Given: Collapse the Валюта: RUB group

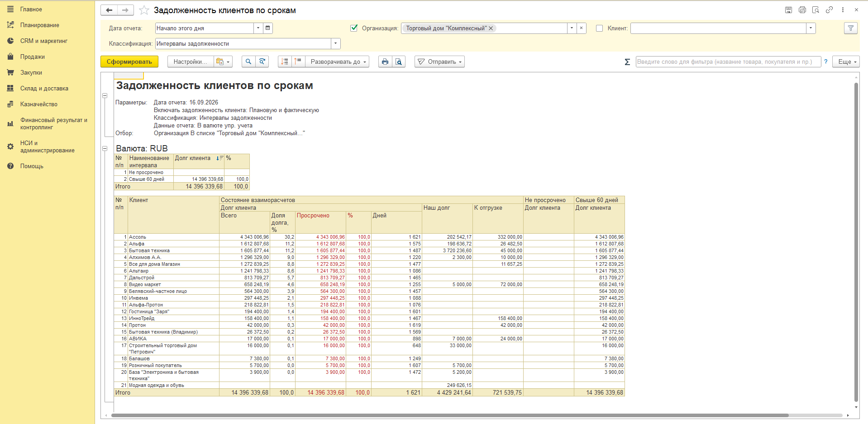Looking at the screenshot, I should point(105,148).
